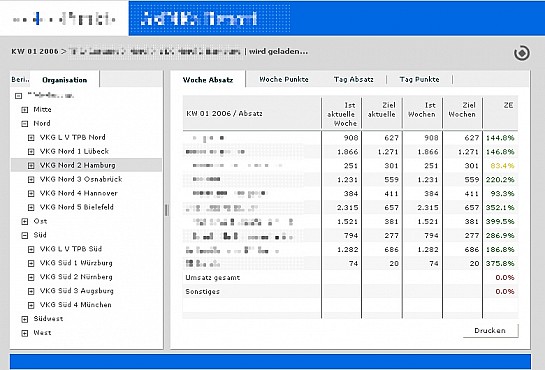This screenshot has width=545, height=370.
Task: Click KW 01 2006 in the breadcrumb
Action: tap(35, 52)
